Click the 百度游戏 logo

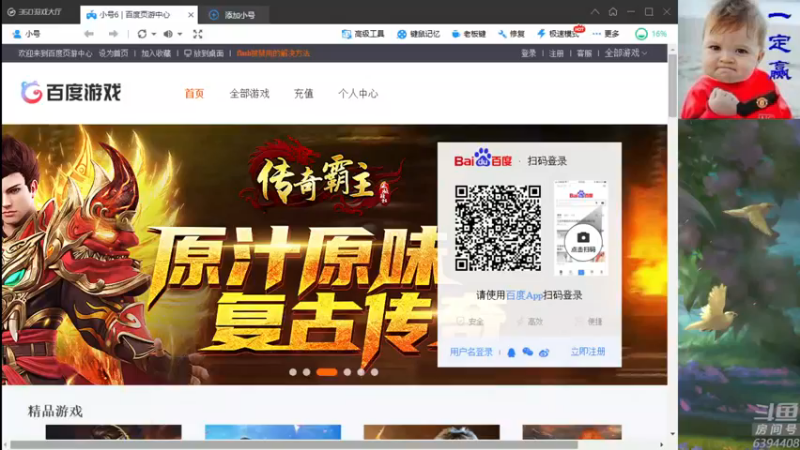click(71, 92)
